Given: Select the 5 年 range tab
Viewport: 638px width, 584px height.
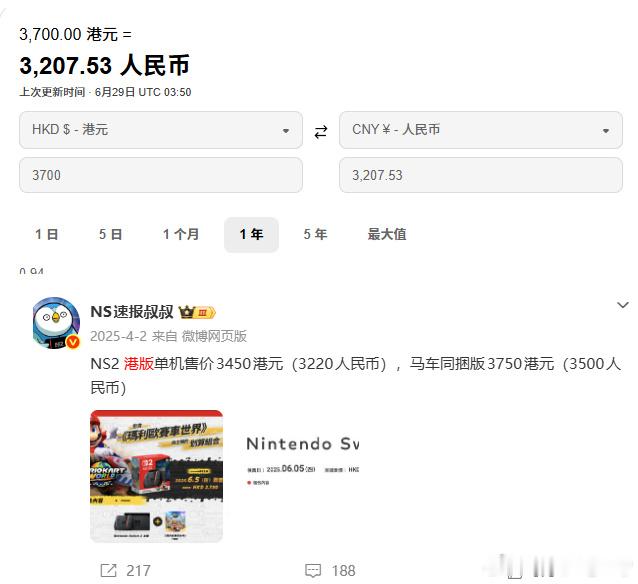Looking at the screenshot, I should (315, 234).
